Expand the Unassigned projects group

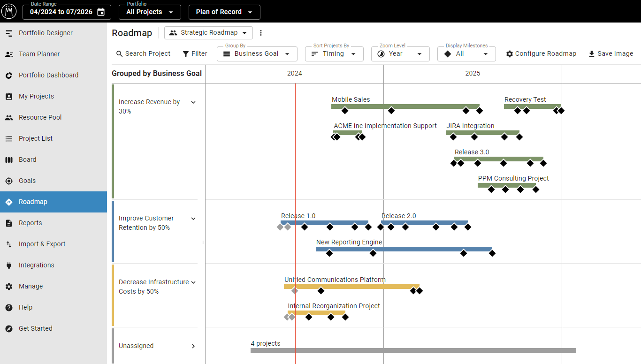coord(193,346)
